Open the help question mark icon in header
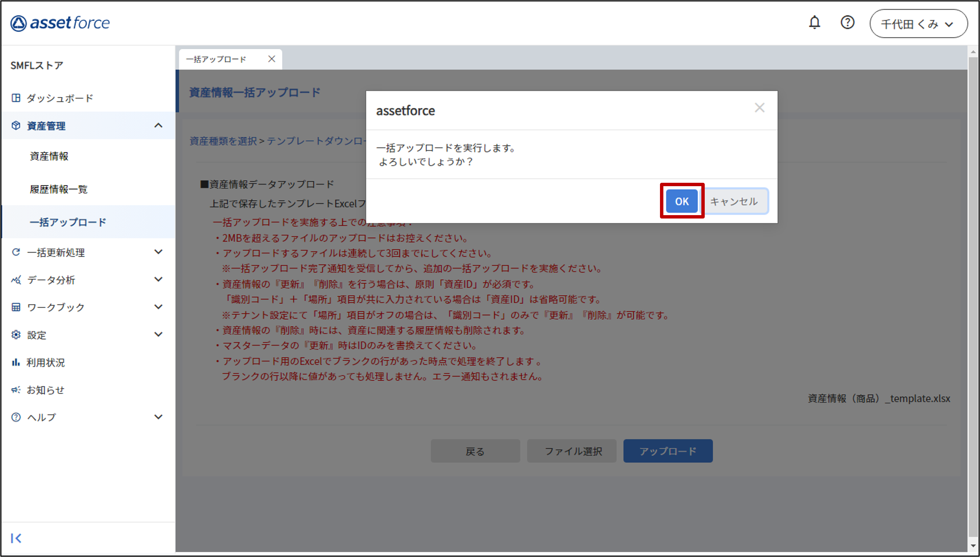 847,23
